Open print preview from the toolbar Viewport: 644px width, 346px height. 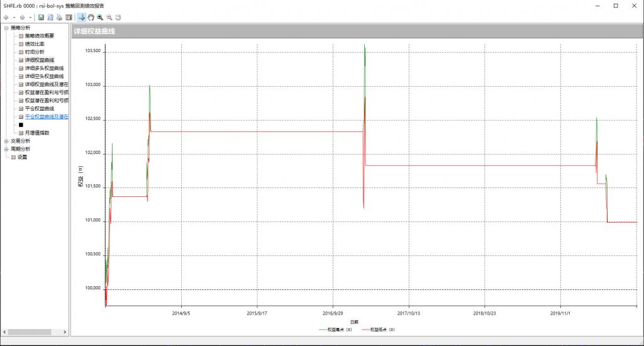coord(50,17)
